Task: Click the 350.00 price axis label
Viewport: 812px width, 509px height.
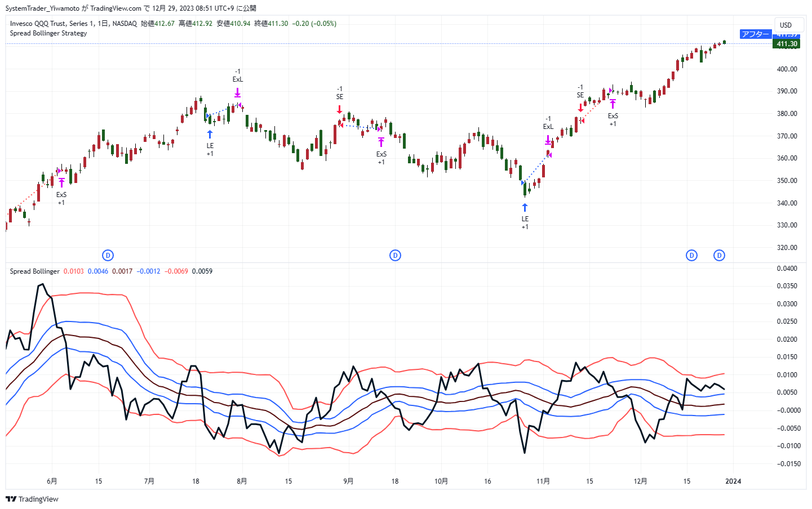Action: pos(787,181)
